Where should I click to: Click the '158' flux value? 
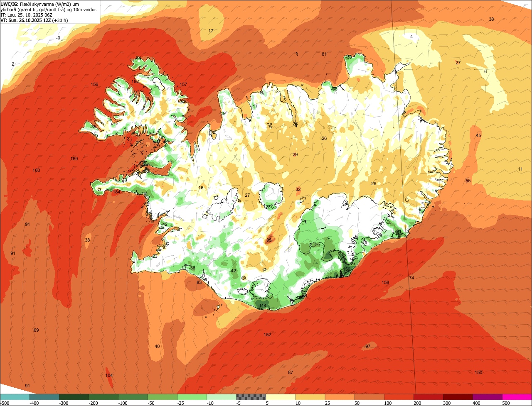coord(386,283)
